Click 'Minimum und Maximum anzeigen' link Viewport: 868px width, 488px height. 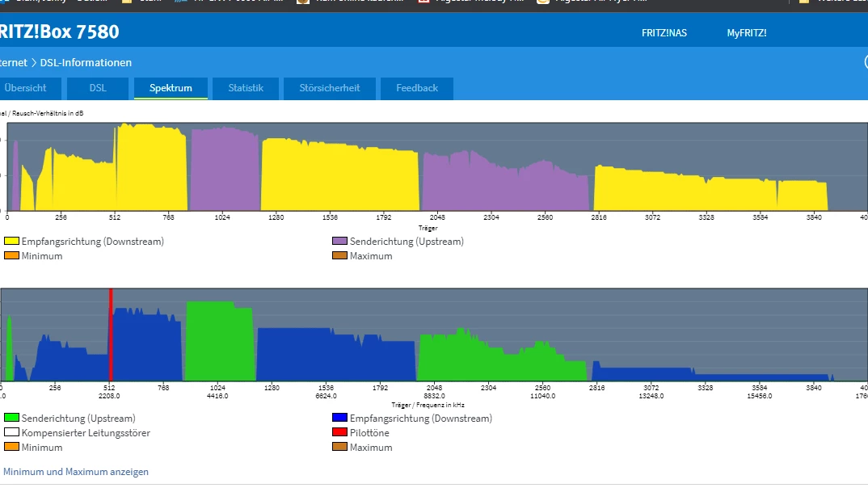[76, 472]
